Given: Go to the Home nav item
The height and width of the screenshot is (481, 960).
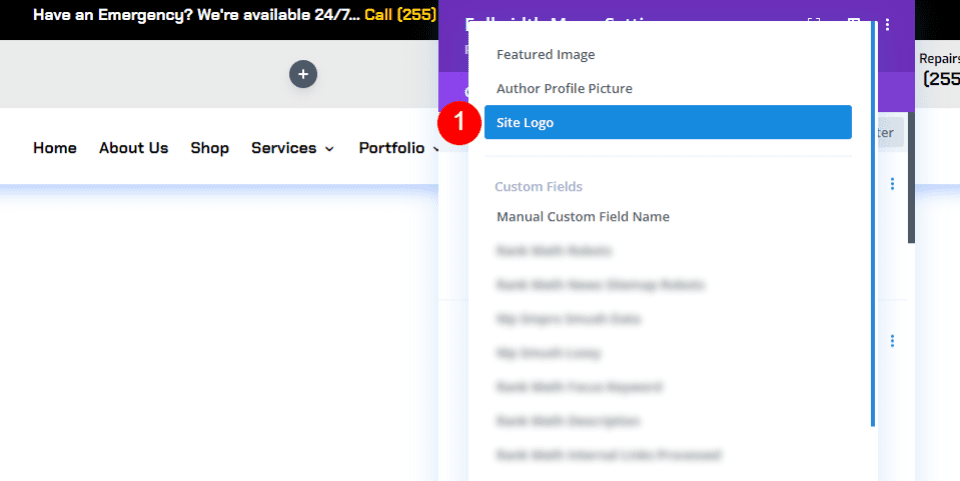Looking at the screenshot, I should (55, 148).
